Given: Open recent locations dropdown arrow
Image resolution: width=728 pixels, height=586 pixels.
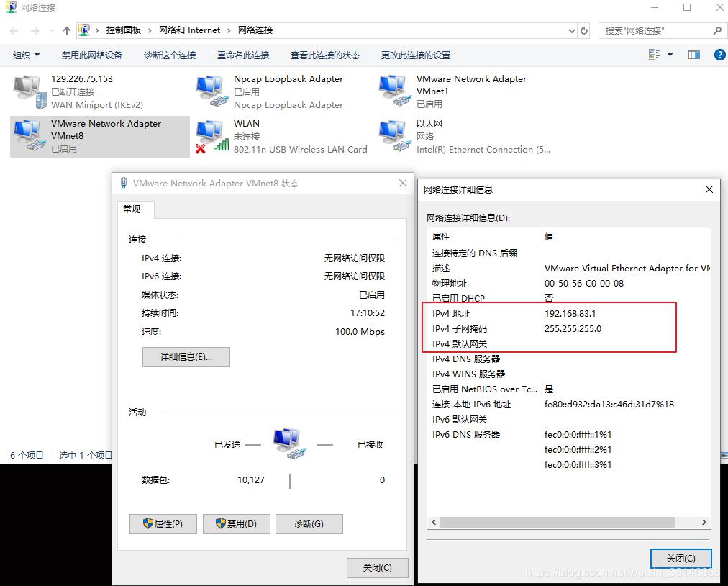Looking at the screenshot, I should [52, 31].
